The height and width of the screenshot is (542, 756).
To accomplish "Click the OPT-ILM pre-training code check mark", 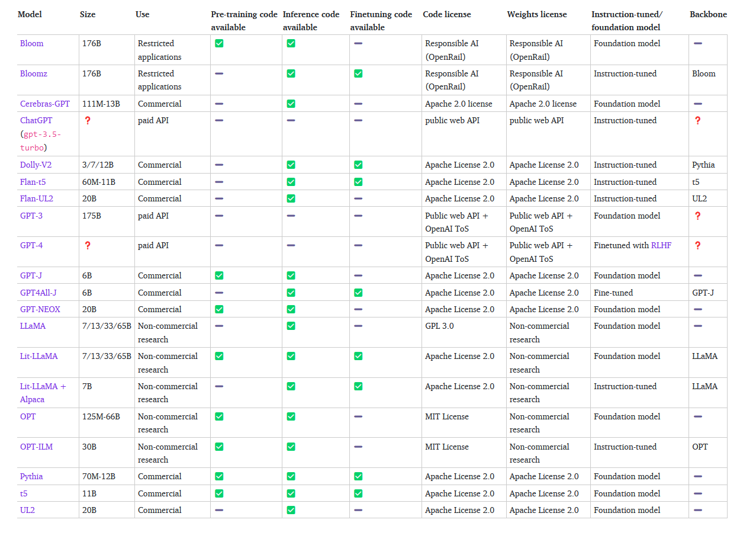I will tap(219, 447).
